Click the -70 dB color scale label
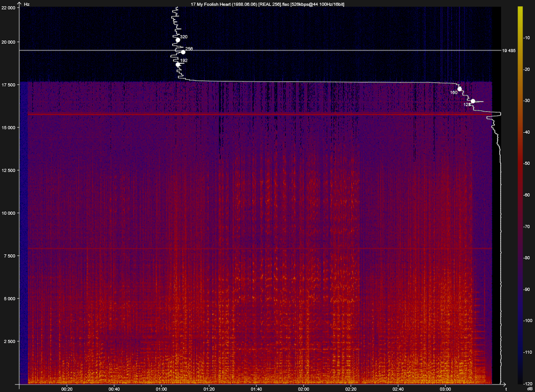This screenshot has height=392, width=535. click(x=527, y=227)
